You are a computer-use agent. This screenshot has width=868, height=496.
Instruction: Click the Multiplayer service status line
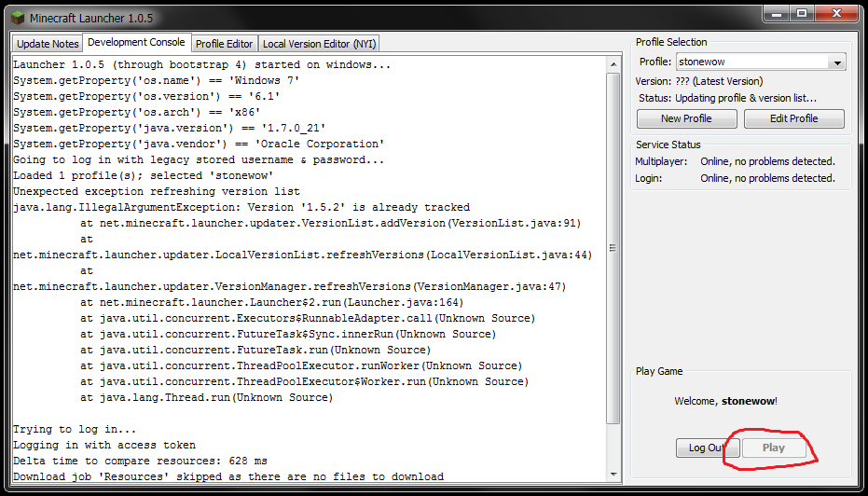pos(736,161)
